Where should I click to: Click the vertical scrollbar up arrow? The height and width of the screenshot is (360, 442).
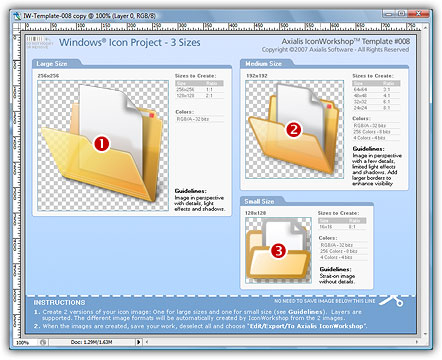click(x=426, y=28)
